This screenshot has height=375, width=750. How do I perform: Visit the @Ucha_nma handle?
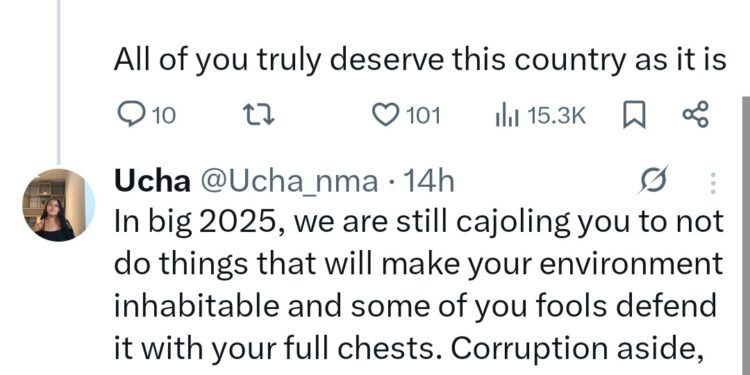coord(289,183)
